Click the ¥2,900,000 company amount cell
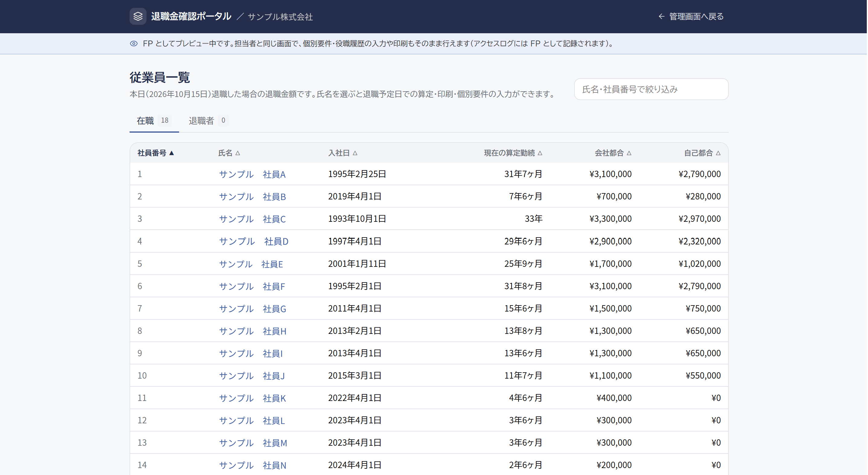Image resolution: width=868 pixels, height=475 pixels. tap(611, 241)
